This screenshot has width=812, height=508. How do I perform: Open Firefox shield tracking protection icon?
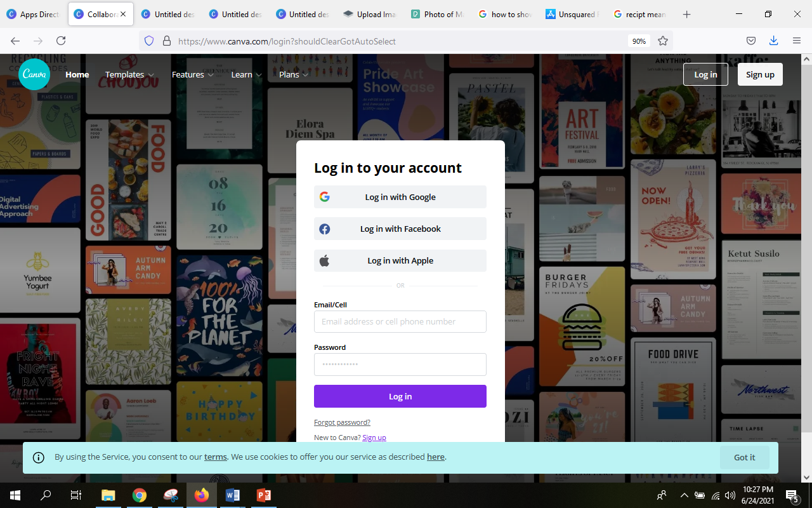tap(149, 41)
